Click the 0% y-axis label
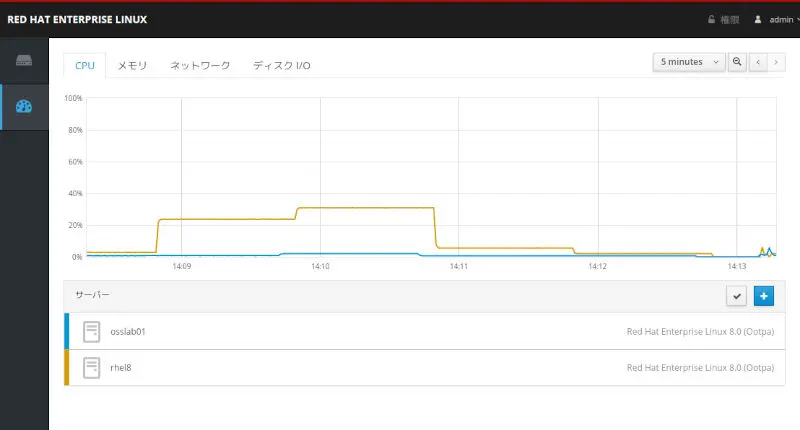This screenshot has height=430, width=800. pyautogui.click(x=77, y=257)
